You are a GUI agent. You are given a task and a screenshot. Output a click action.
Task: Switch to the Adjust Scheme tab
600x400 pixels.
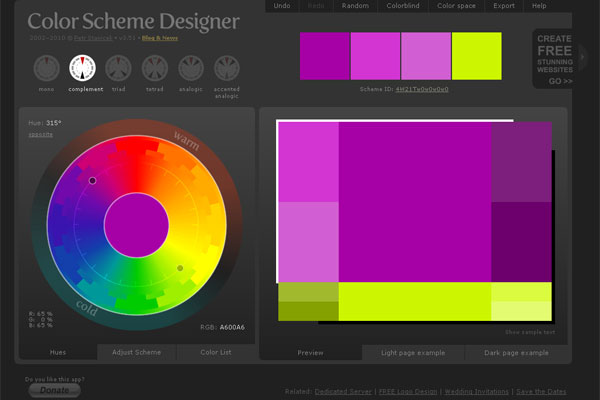(x=137, y=353)
